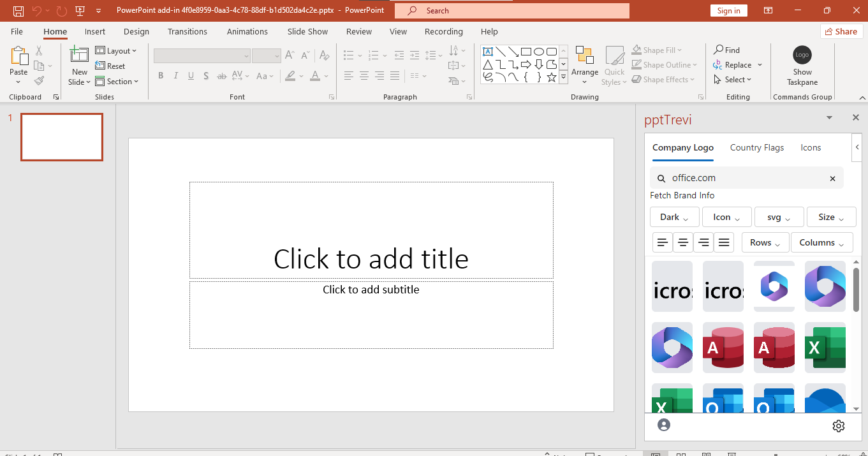Click Show Taskpane in Commands Group

tap(802, 67)
